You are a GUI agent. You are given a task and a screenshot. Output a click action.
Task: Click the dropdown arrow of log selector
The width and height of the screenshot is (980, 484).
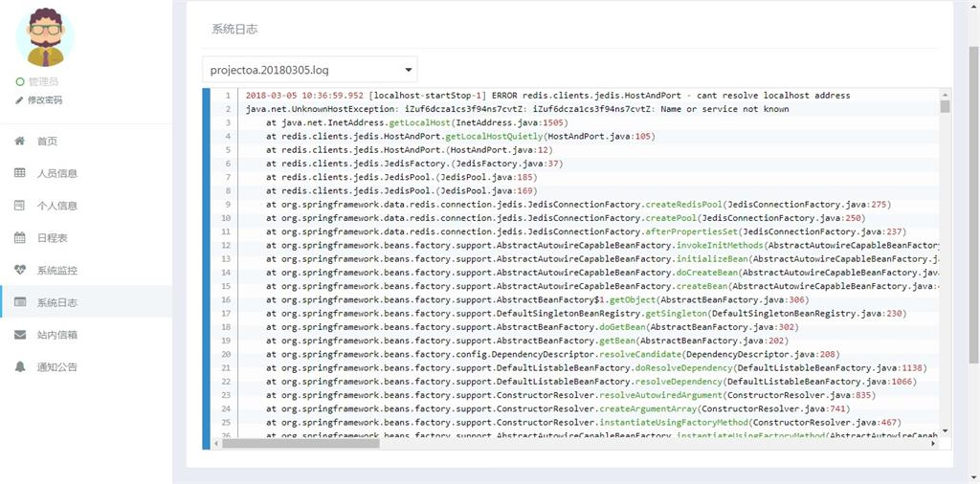(410, 70)
